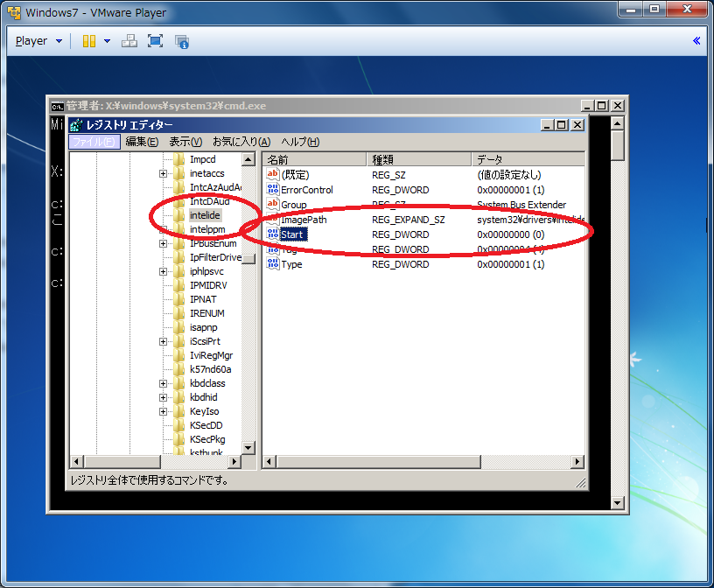The width and height of the screenshot is (714, 588).
Task: Click the Registry Editor title bar icon
Action: (76, 125)
